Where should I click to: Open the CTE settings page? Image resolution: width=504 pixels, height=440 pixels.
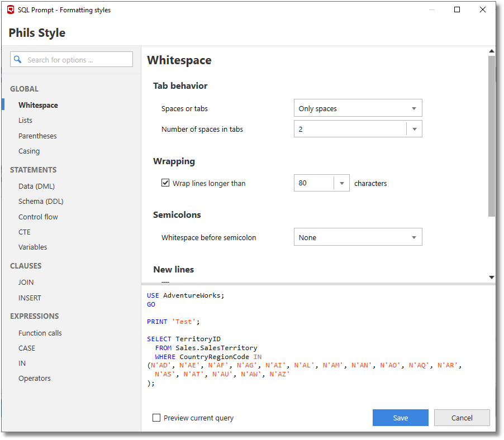pyautogui.click(x=25, y=232)
